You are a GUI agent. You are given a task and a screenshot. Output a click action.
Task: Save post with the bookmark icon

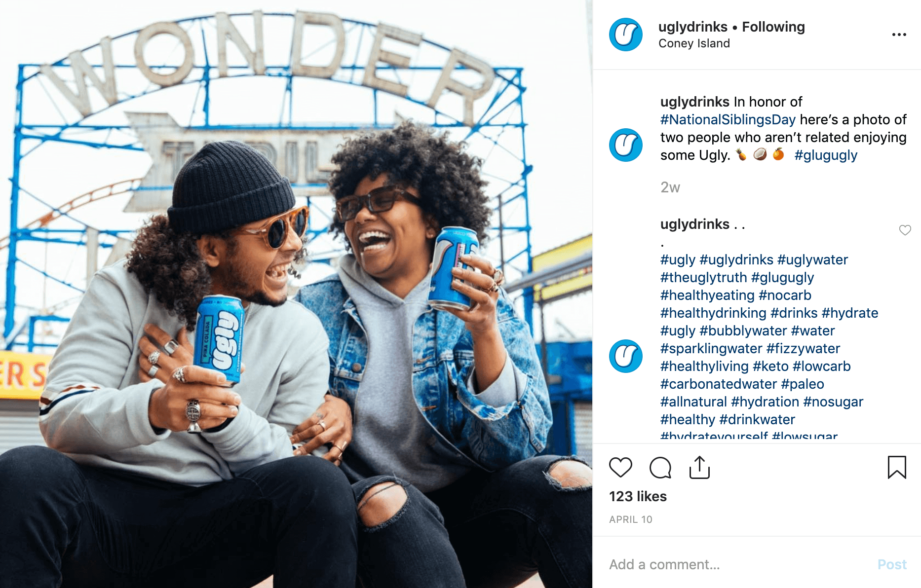click(x=897, y=467)
